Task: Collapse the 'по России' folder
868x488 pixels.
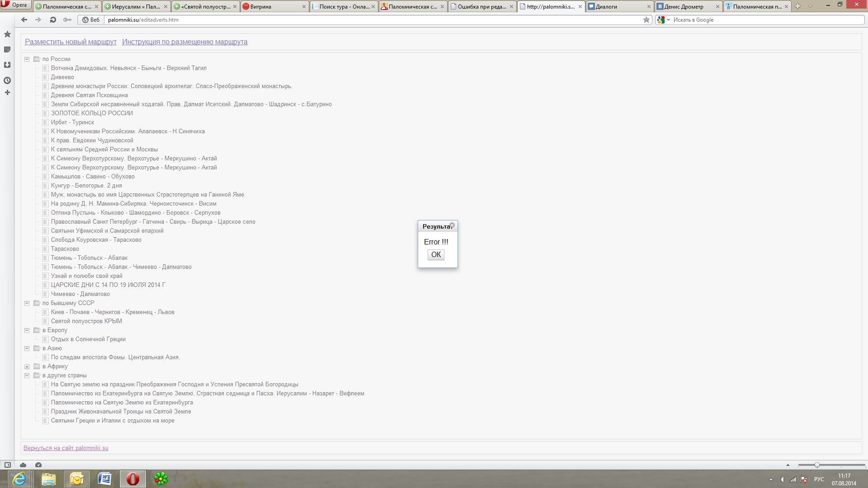Action: [27, 59]
